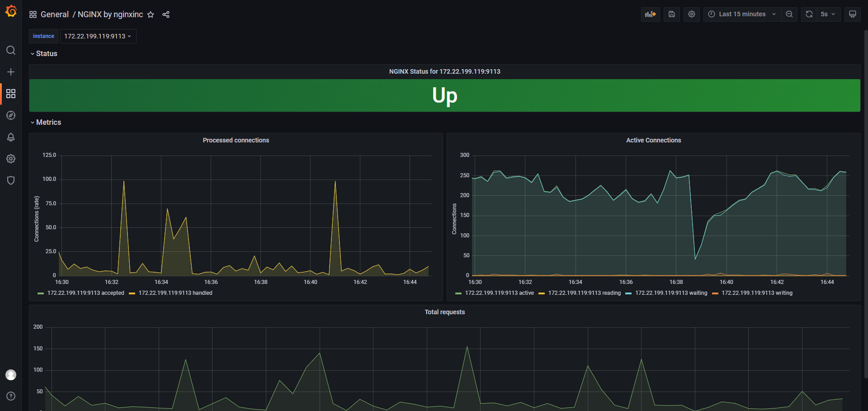Open the Grafana search panel
The height and width of the screenshot is (411, 868).
tap(11, 50)
